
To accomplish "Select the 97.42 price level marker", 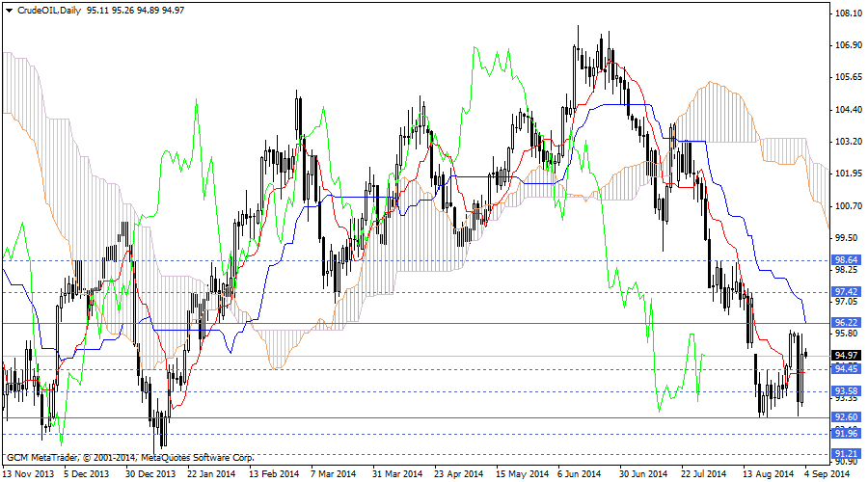I will pyautogui.click(x=846, y=291).
